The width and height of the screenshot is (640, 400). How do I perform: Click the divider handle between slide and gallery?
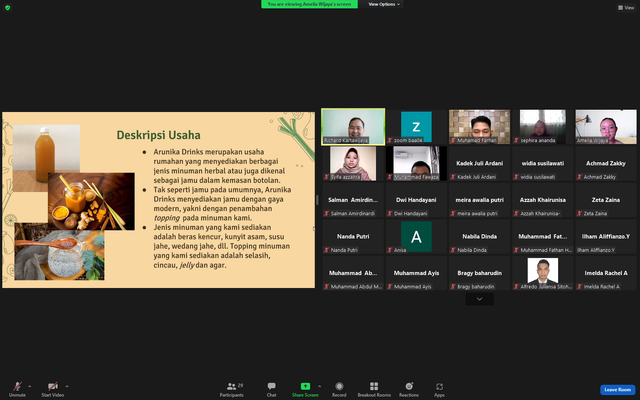(x=317, y=200)
